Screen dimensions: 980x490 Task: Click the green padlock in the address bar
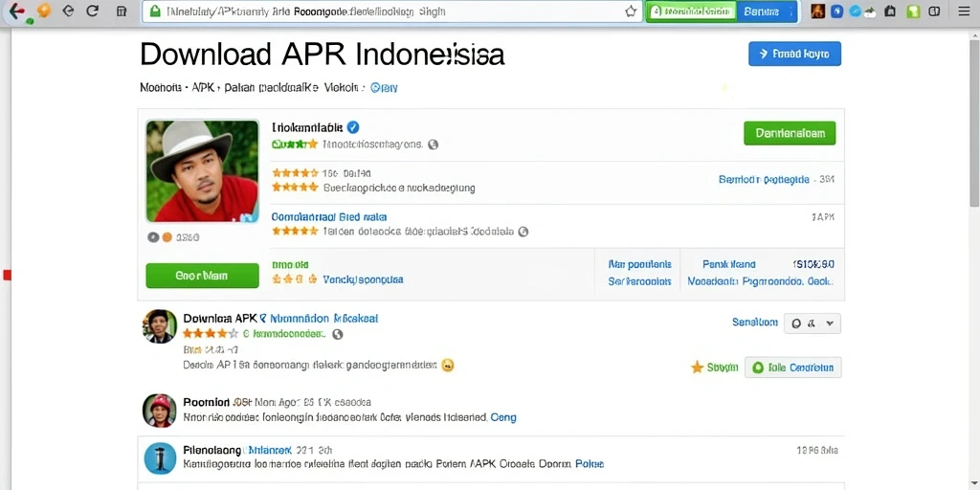[x=155, y=11]
